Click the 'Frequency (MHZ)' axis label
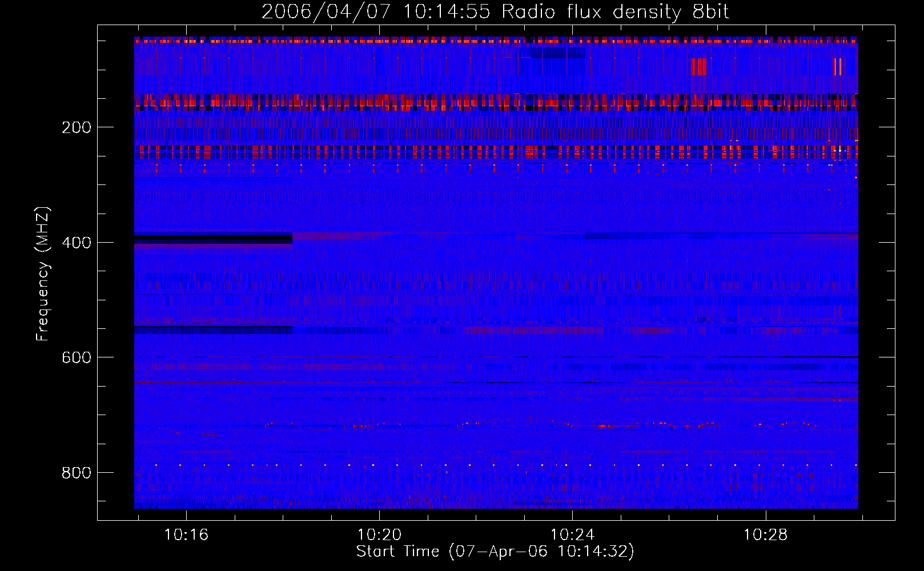The height and width of the screenshot is (571, 924). pyautogui.click(x=43, y=274)
